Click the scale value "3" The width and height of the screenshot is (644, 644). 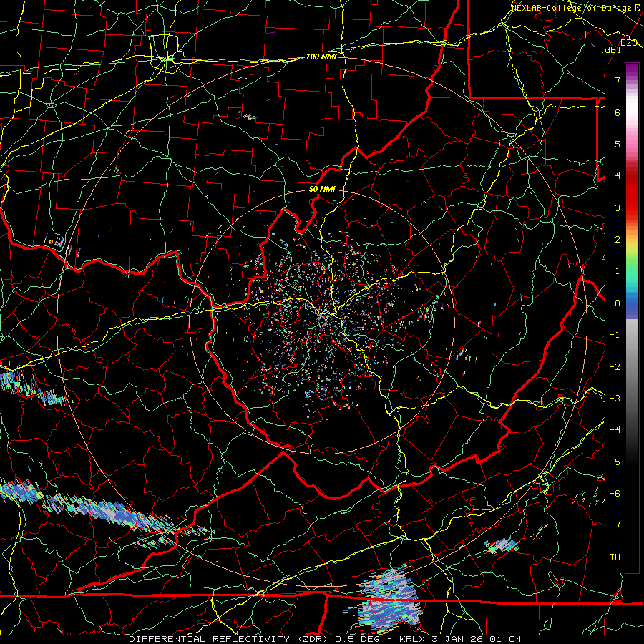tap(618, 208)
